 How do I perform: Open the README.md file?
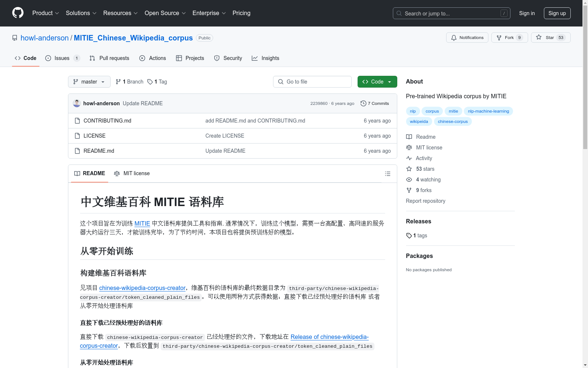[99, 151]
